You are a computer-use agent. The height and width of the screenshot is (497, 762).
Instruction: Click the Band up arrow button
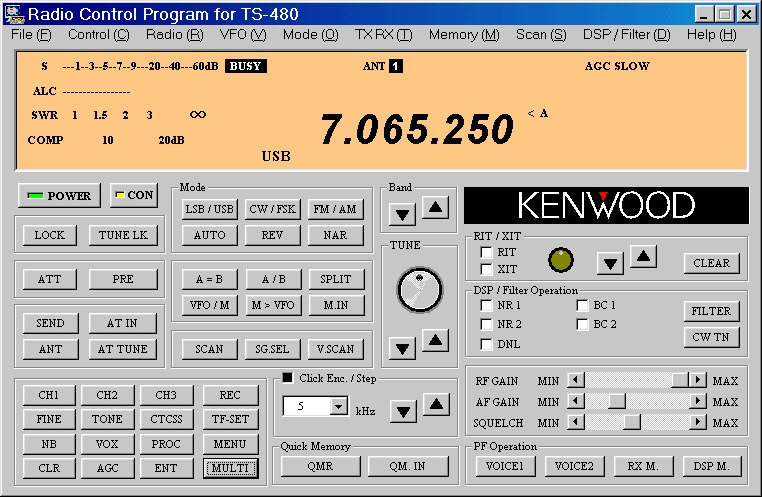tap(435, 208)
